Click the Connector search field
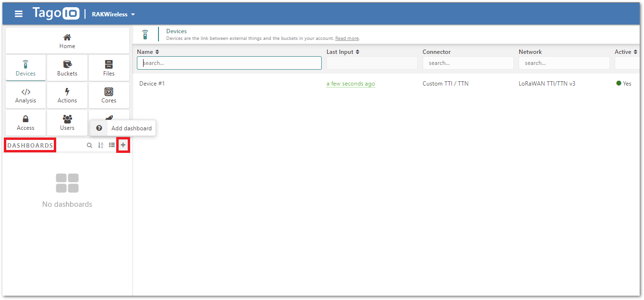This screenshot has width=644, height=300. 468,63
